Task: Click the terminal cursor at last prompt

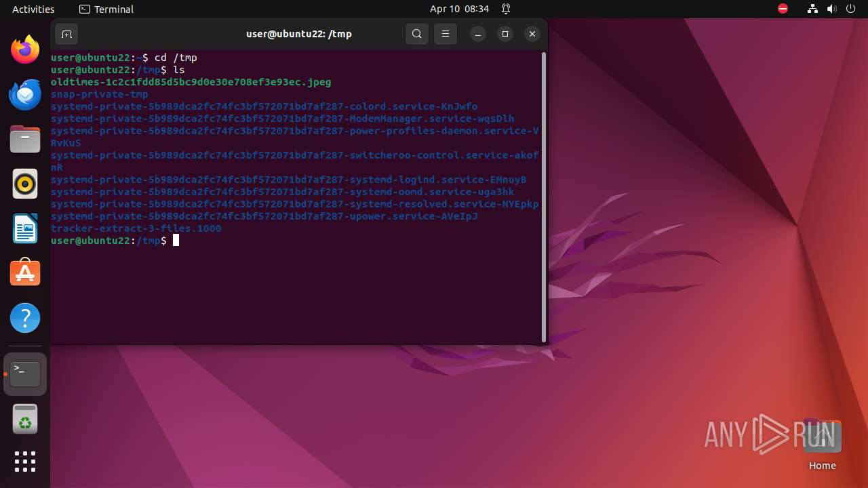Action: tap(176, 241)
